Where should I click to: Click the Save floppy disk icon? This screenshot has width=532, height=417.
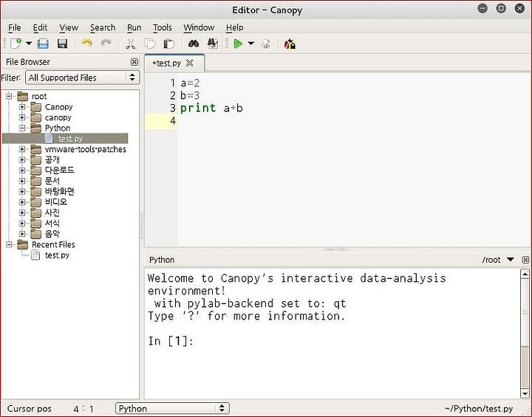point(62,44)
